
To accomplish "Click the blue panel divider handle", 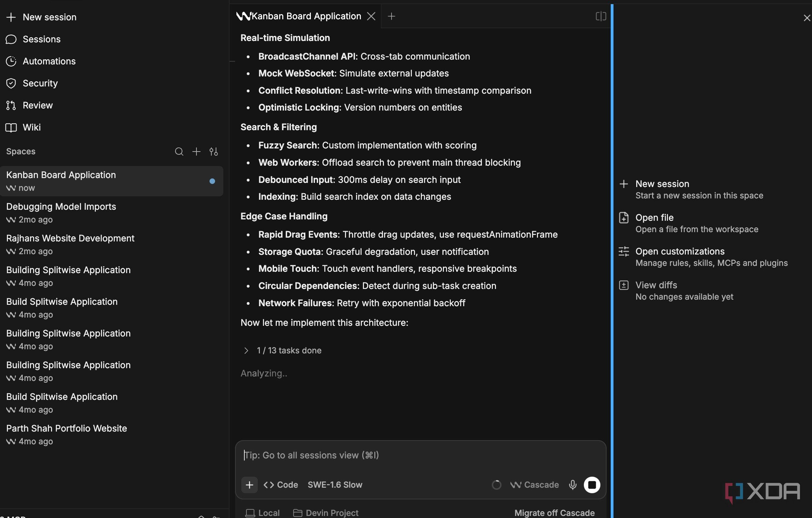I will pos(612,261).
